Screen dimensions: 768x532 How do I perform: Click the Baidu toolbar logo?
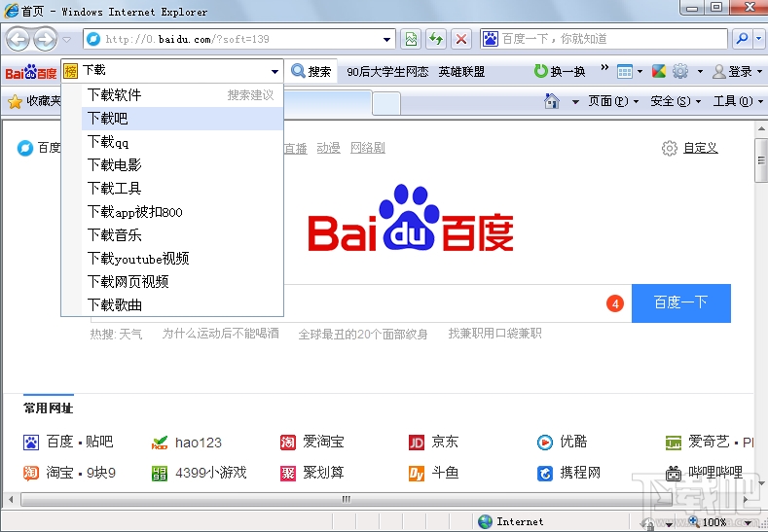pos(31,72)
